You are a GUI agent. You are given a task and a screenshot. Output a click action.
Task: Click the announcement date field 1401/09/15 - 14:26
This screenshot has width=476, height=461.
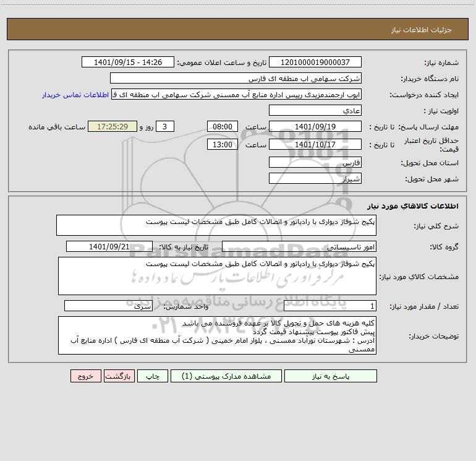(128, 62)
